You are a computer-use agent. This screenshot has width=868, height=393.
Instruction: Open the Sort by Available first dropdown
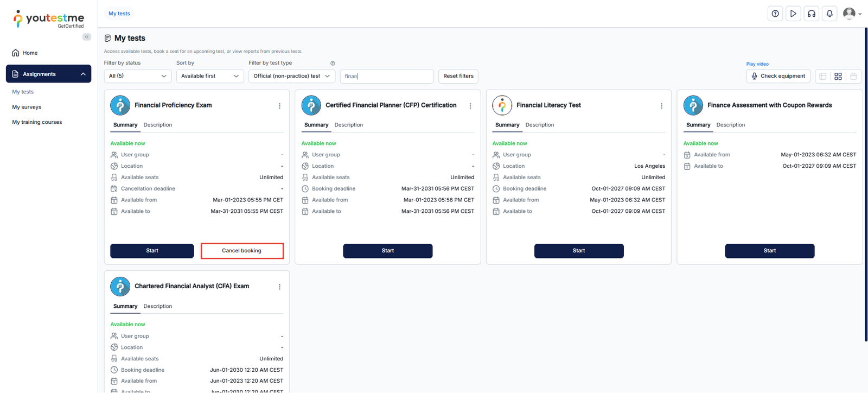210,76
